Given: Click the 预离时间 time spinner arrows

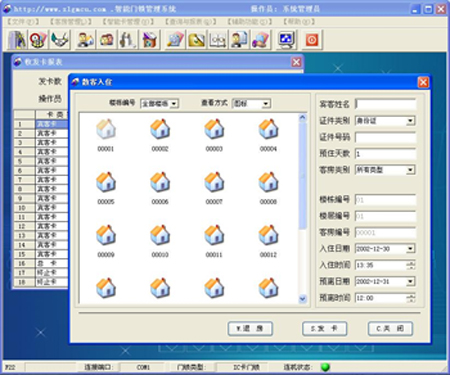Looking at the screenshot, I should 411,298.
